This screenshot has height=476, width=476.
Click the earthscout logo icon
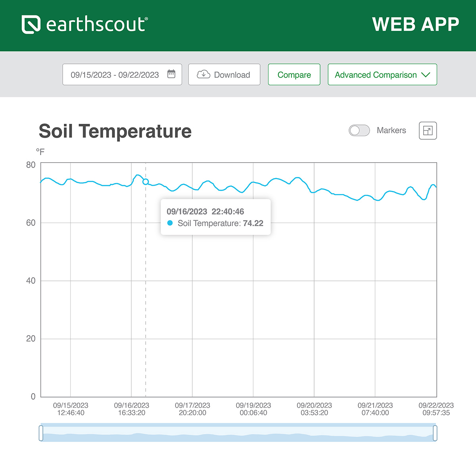point(31,25)
